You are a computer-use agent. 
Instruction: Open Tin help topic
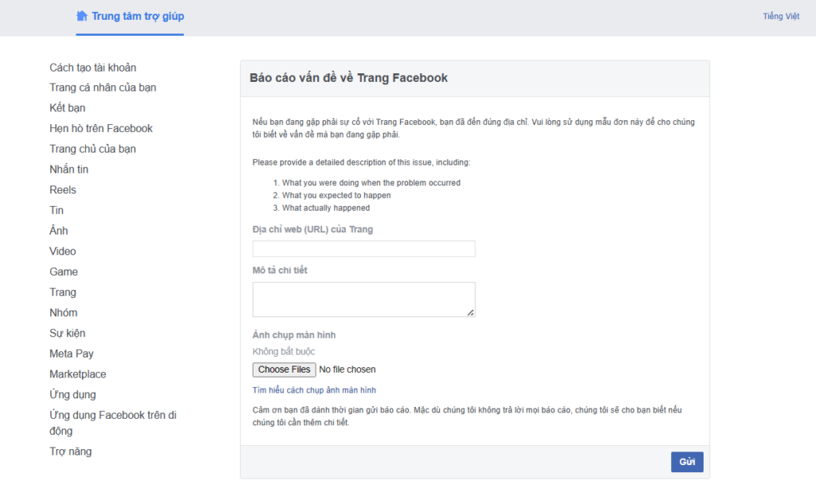[57, 210]
